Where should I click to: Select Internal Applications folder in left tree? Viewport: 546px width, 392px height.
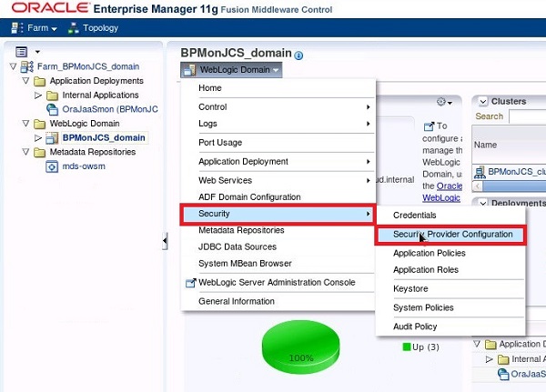(100, 95)
